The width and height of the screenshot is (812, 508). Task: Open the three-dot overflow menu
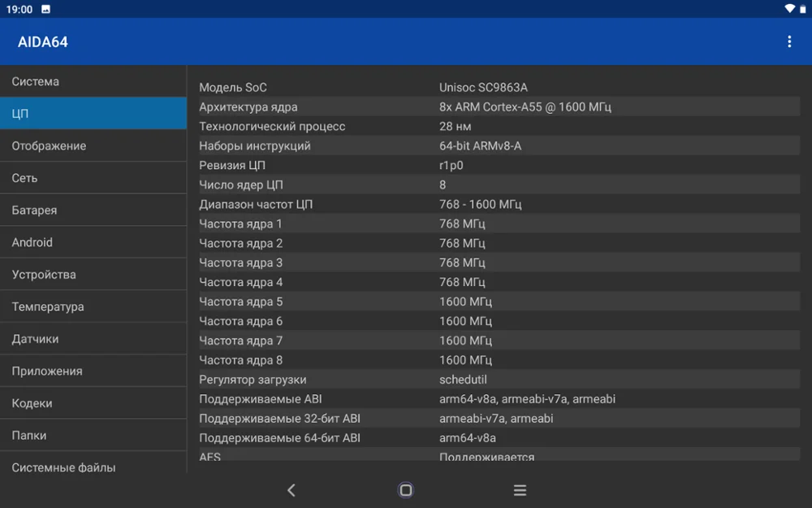(788, 42)
